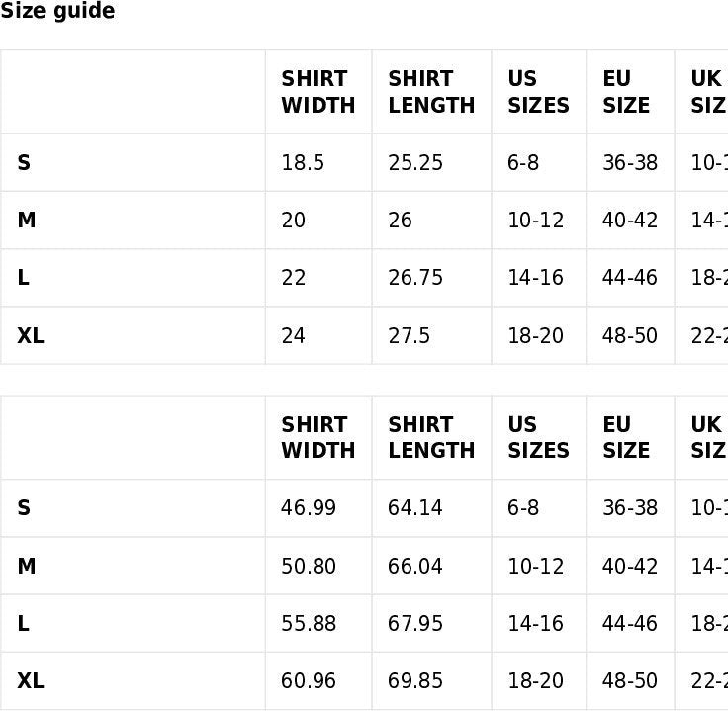The width and height of the screenshot is (728, 711).
Task: Select the 50.80 shirt width cell
Action: pos(309,567)
